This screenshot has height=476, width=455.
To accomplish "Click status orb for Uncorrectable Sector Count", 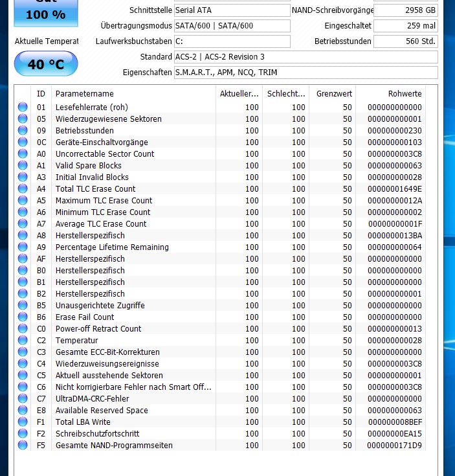I will (23, 153).
